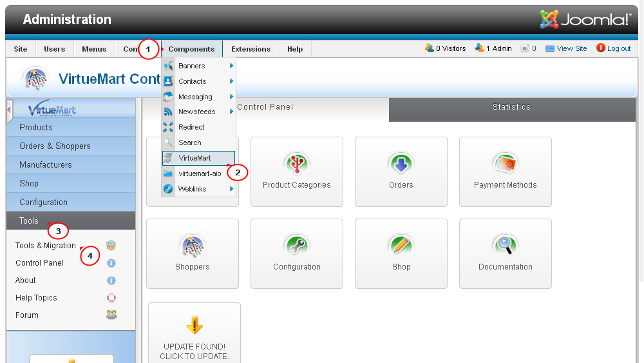Select VirtueMart in Components menu
644x363 pixels.
click(x=199, y=158)
